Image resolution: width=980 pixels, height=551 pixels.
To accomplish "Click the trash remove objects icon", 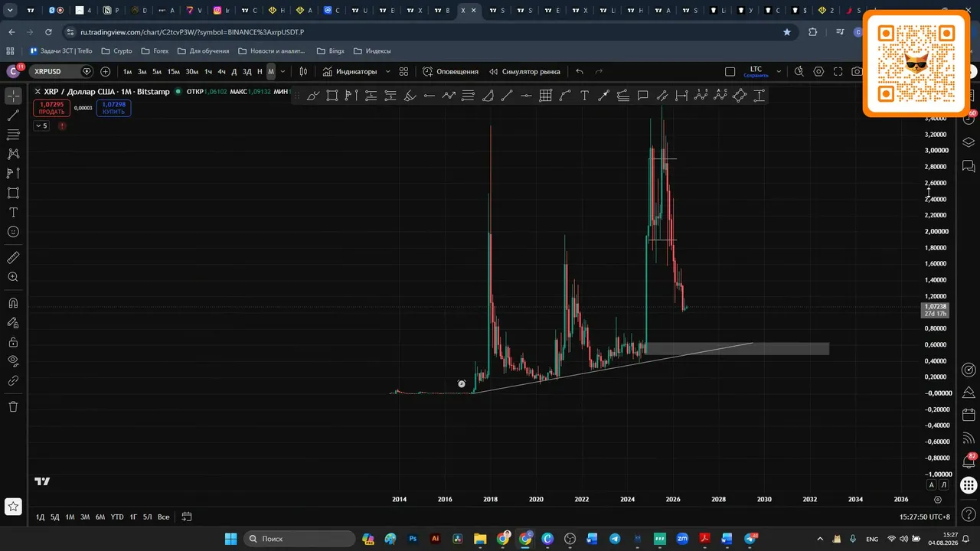I will 13,406.
